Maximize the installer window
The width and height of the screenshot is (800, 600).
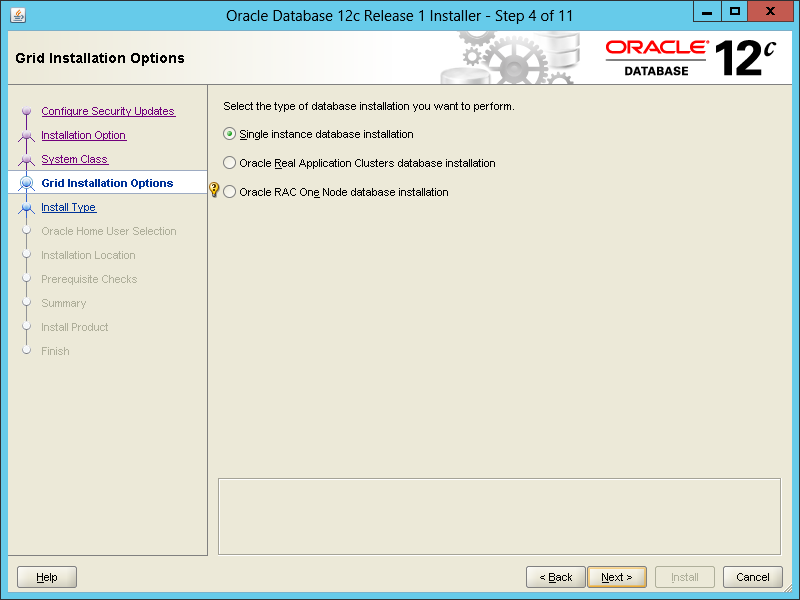click(735, 11)
